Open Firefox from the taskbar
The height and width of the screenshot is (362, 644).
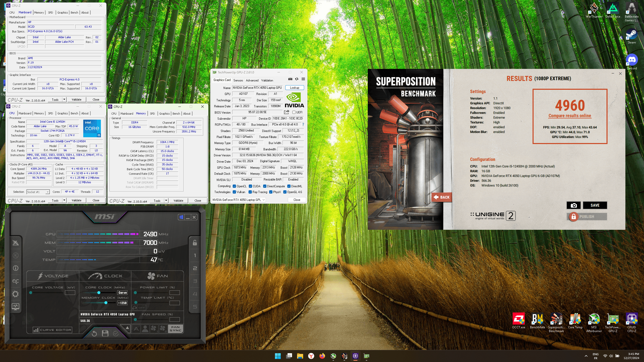(x=322, y=356)
